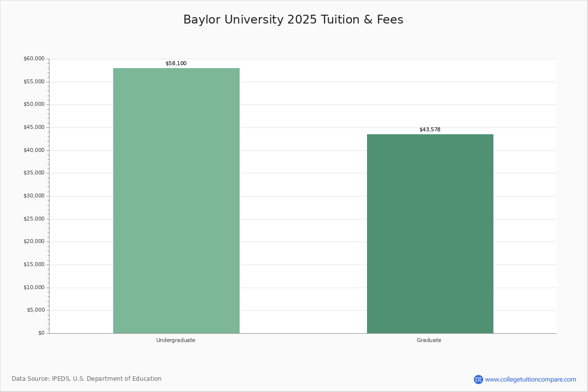Viewport: 588px width, 392px height.
Task: Select the $30,000 y-axis tick label
Action: [x=34, y=196]
